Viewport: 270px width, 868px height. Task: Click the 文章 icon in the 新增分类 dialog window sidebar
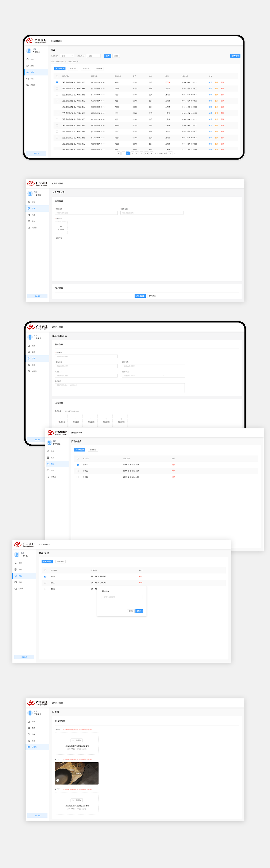pos(16,570)
